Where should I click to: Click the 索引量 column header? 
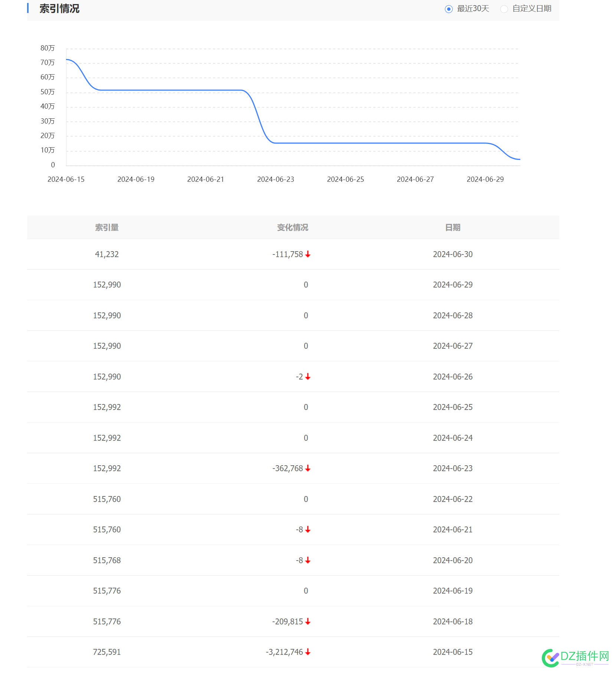(107, 227)
